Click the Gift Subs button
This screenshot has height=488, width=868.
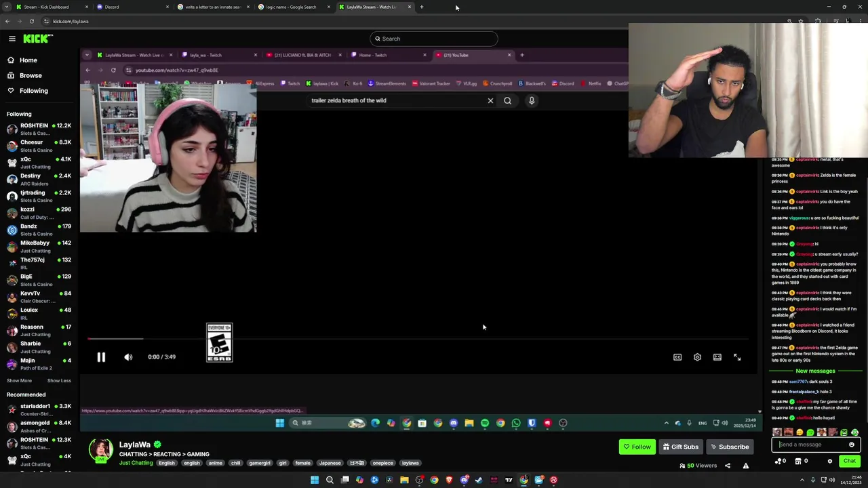(x=680, y=447)
